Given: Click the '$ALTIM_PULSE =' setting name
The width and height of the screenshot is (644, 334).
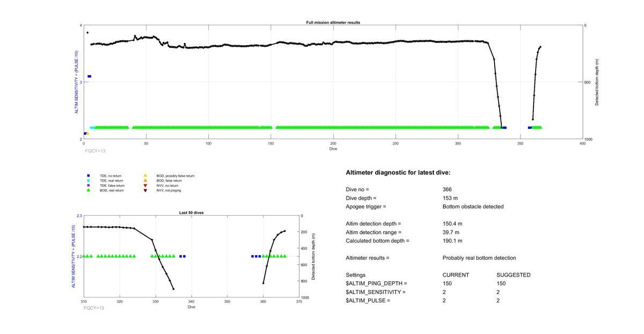Looking at the screenshot, I should [368, 301].
